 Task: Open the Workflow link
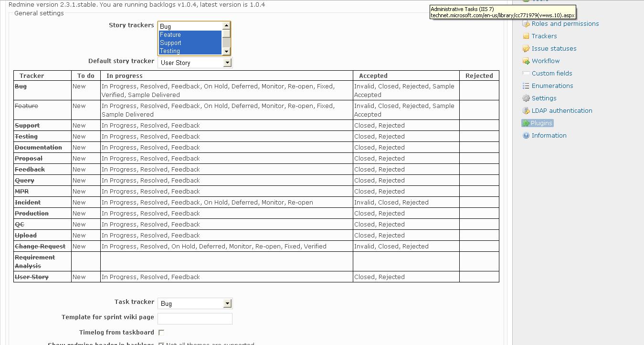(546, 61)
